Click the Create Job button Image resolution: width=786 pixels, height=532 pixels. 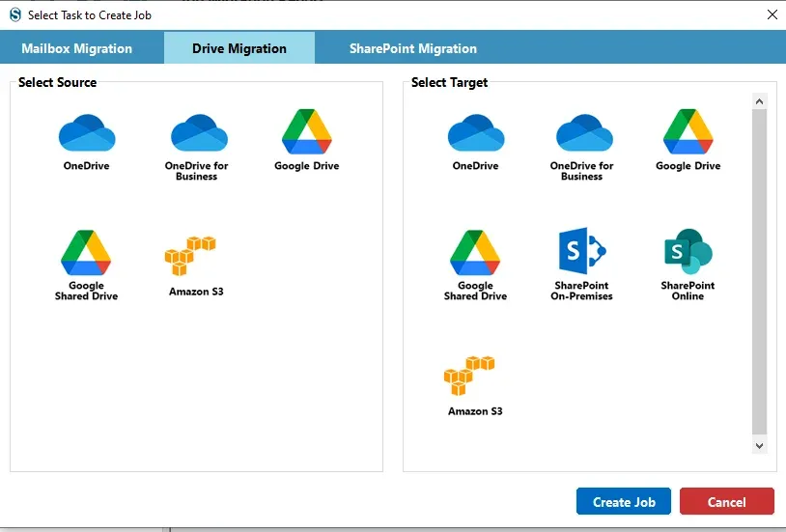coord(624,501)
